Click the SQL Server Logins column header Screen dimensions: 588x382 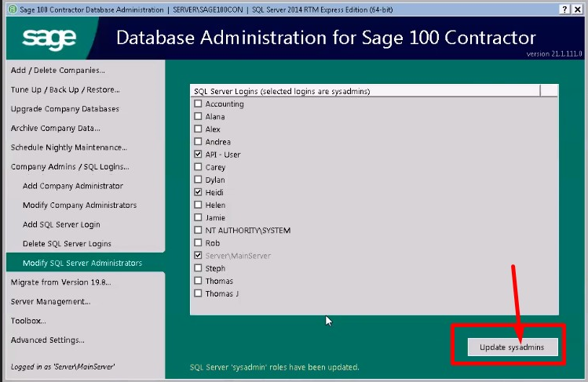coord(365,91)
